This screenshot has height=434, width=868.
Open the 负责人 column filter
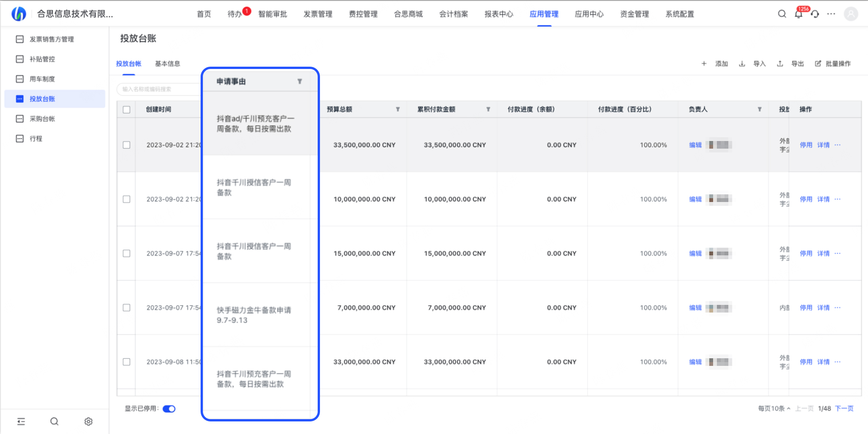[x=760, y=109]
